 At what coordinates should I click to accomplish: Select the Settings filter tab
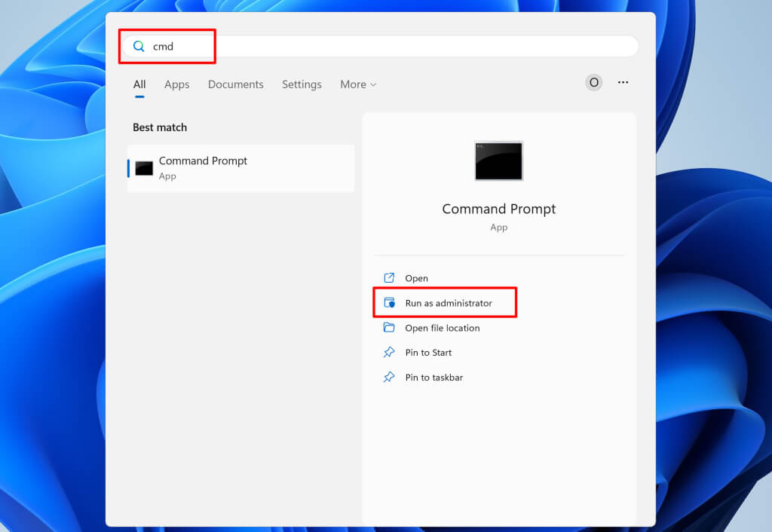click(302, 84)
